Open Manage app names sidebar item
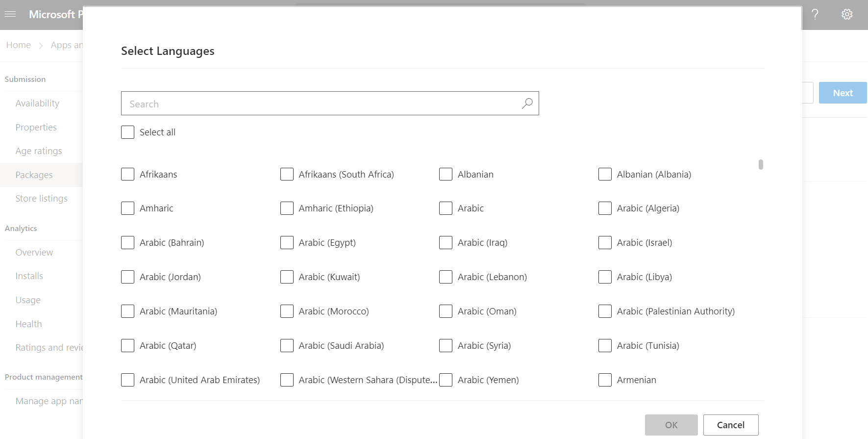This screenshot has height=439, width=868. pos(49,401)
